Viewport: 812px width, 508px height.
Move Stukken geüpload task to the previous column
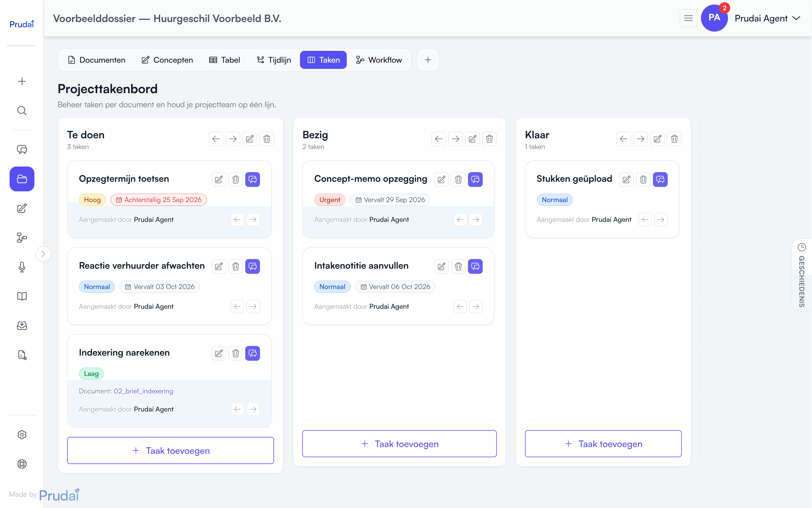(645, 220)
